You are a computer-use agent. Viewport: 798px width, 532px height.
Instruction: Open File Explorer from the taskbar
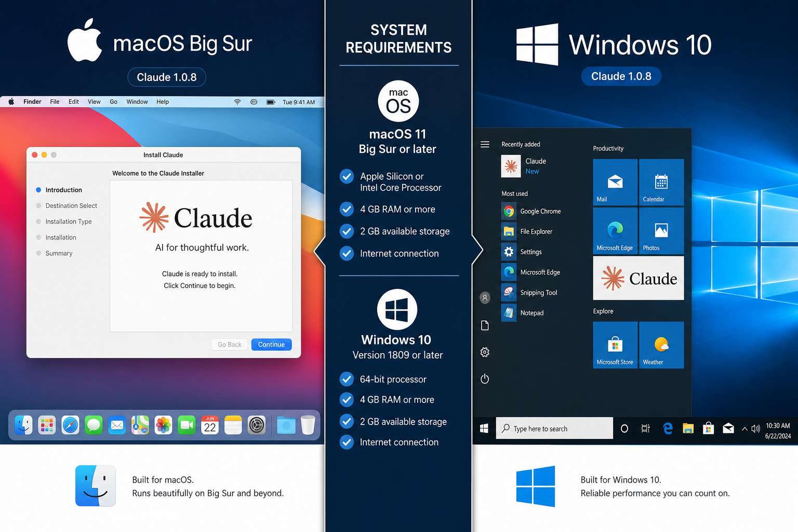coord(688,429)
